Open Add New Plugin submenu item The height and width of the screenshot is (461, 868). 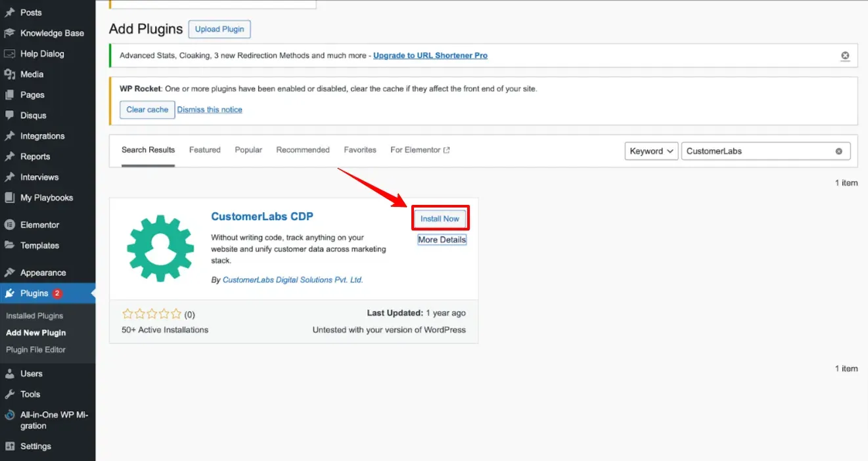click(x=36, y=333)
